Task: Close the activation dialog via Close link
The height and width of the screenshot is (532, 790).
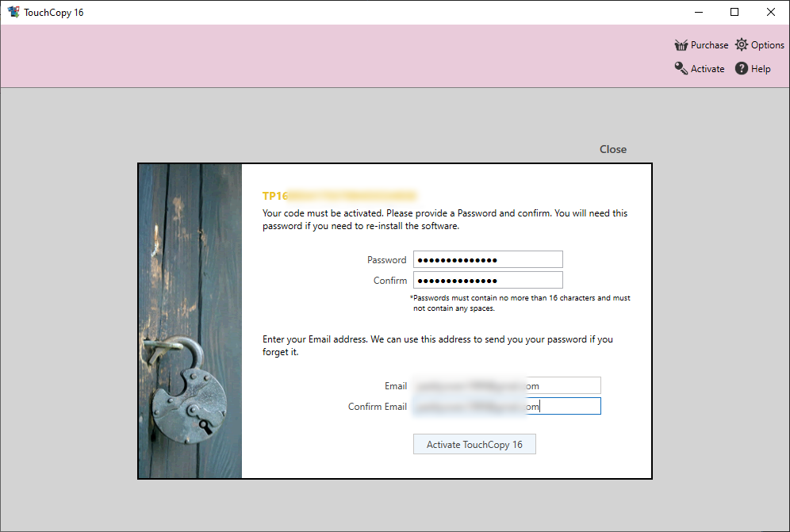Action: tap(612, 149)
